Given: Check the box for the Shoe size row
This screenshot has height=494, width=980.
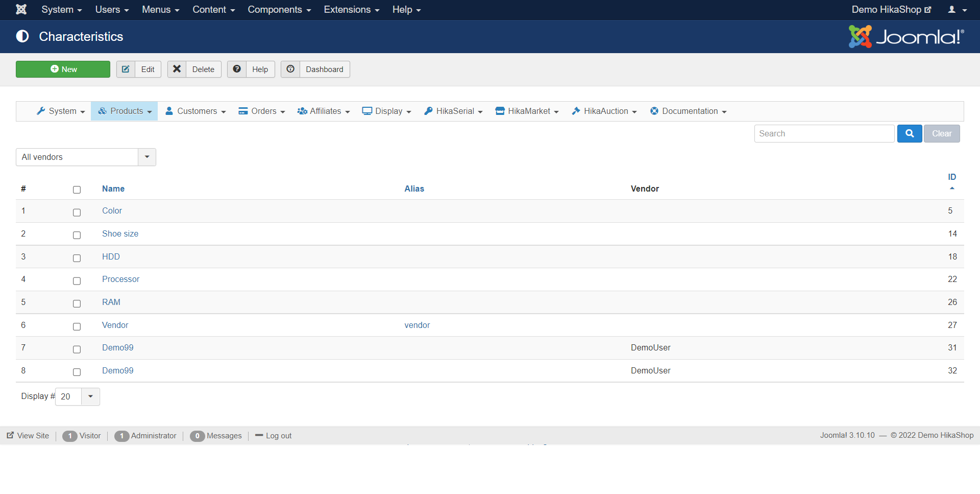Looking at the screenshot, I should click(x=77, y=235).
